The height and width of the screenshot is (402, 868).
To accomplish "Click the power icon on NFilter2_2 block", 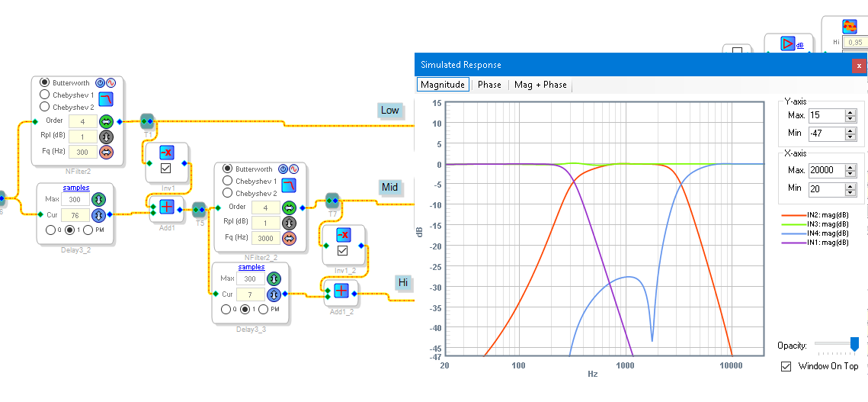I will coord(283,169).
